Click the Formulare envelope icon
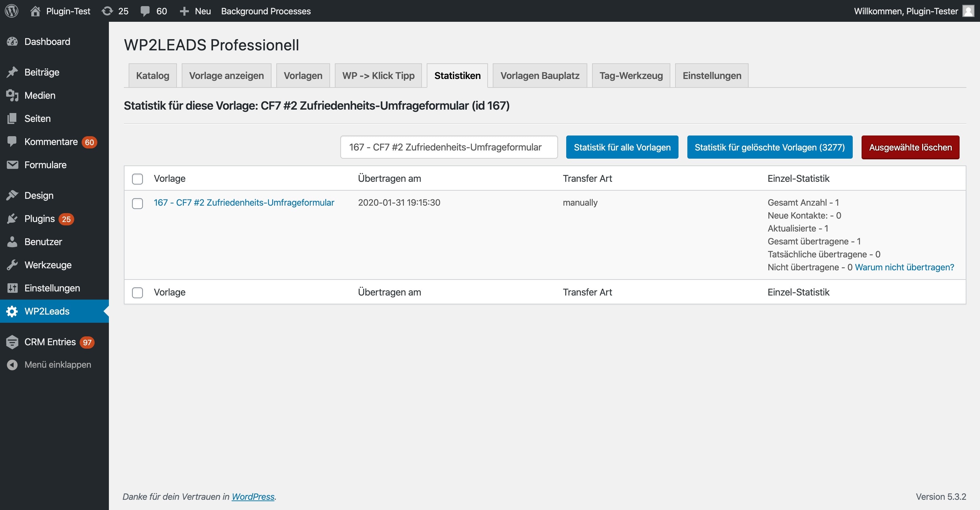980x510 pixels. pos(12,165)
